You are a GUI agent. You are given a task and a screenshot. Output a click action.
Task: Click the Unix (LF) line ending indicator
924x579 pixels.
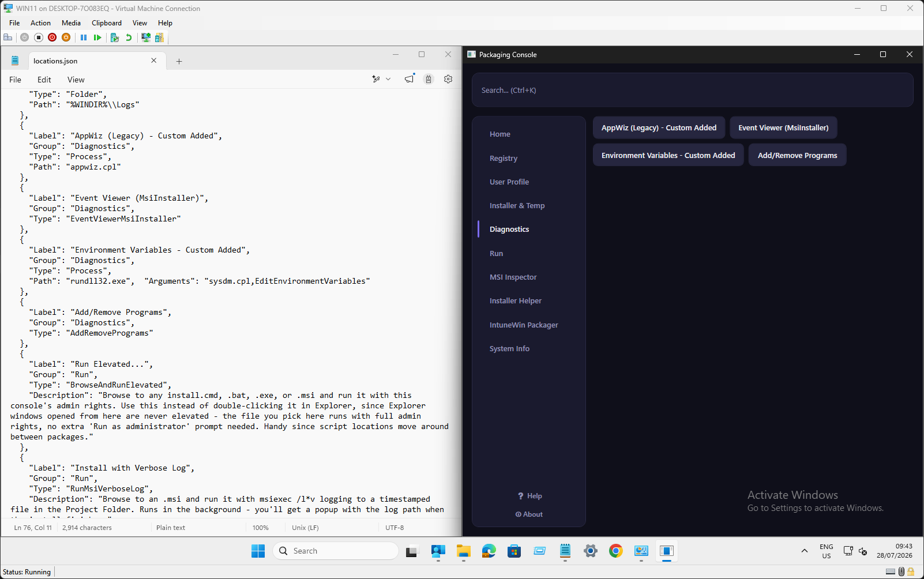click(x=305, y=528)
